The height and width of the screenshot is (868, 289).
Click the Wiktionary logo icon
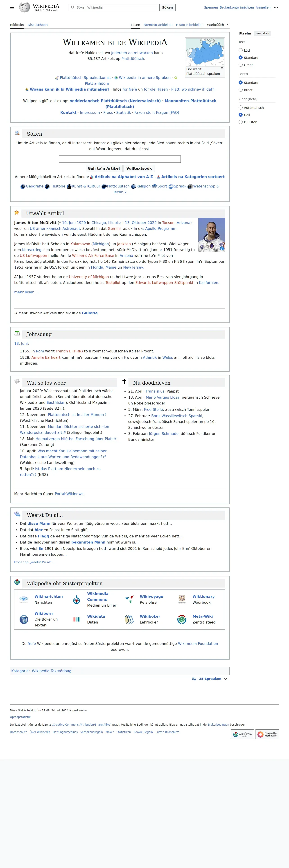pyautogui.click(x=182, y=599)
